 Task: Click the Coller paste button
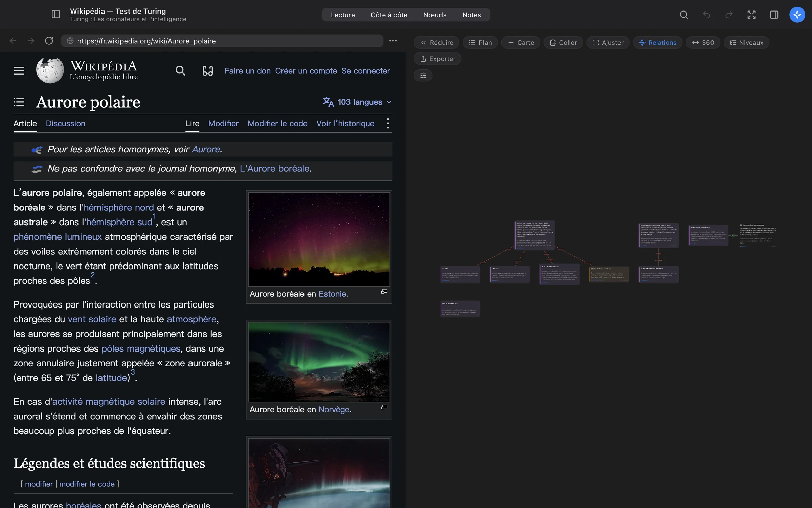pos(563,42)
